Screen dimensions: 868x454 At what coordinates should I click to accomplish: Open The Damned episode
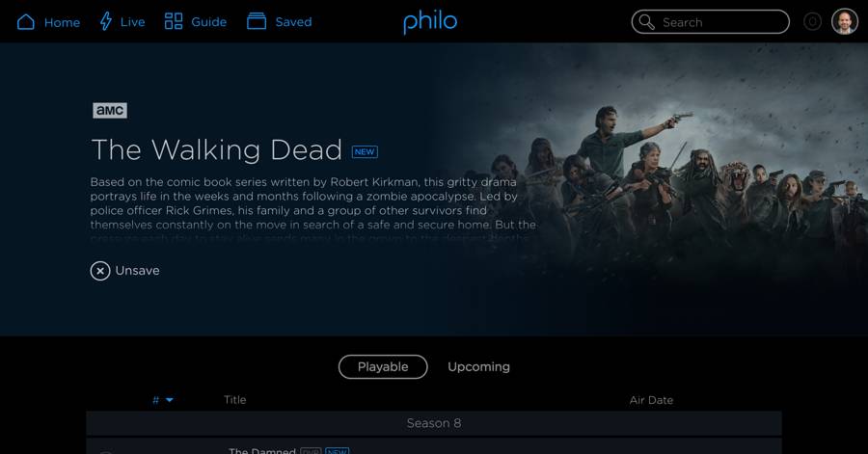pos(261,450)
